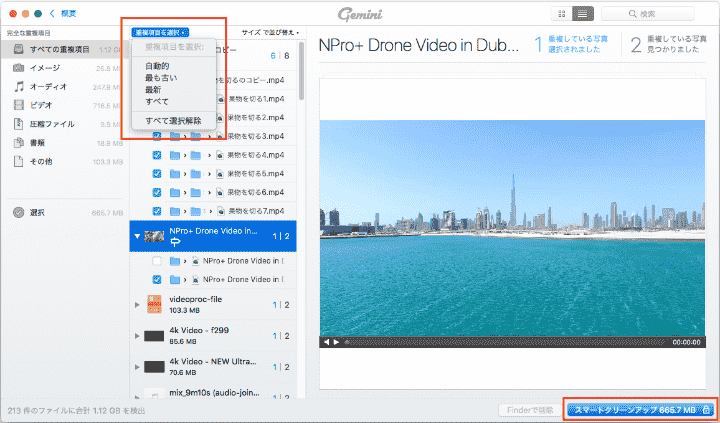
Task: Choose すべて選択解除 from the selection menu
Action: tap(173, 120)
